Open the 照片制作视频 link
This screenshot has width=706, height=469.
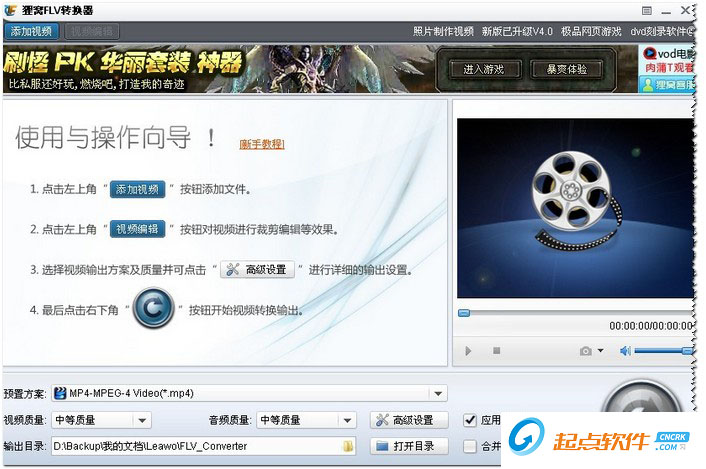coord(443,31)
